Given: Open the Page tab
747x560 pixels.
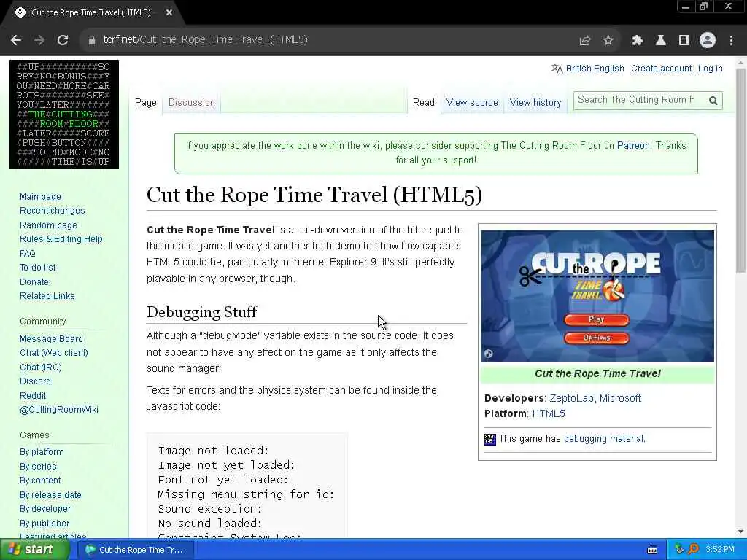Looking at the screenshot, I should click(146, 102).
